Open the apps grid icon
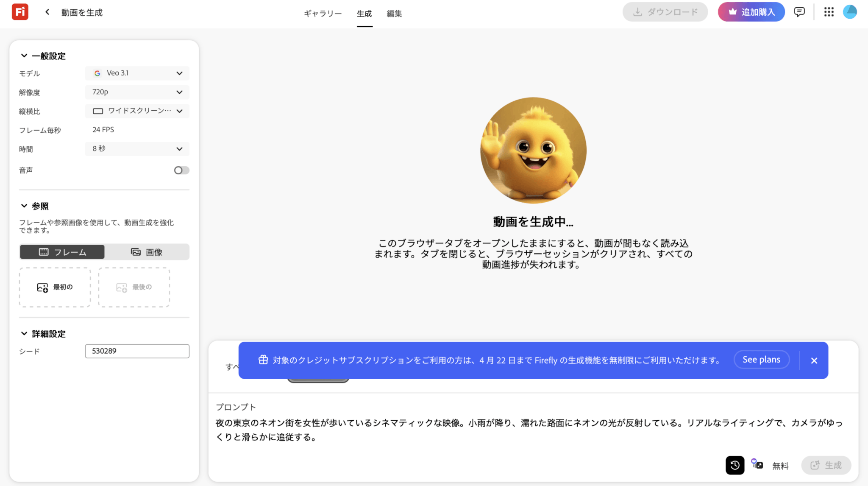The image size is (868, 486). click(x=829, y=12)
